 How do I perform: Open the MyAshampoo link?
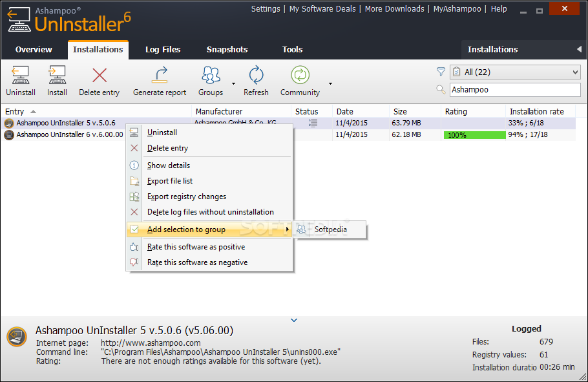(457, 9)
